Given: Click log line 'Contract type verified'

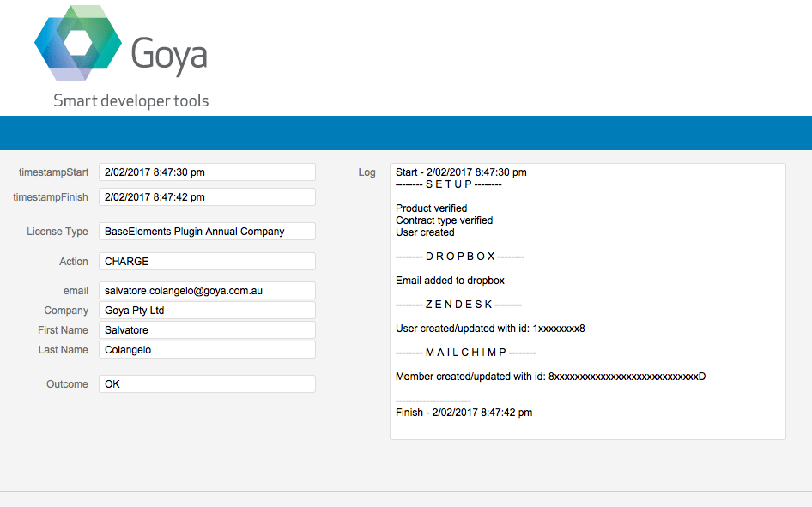Looking at the screenshot, I should click(x=445, y=220).
